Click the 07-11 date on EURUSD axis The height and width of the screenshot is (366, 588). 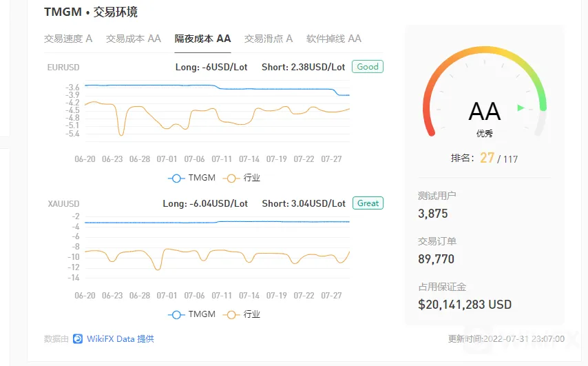pyautogui.click(x=222, y=159)
